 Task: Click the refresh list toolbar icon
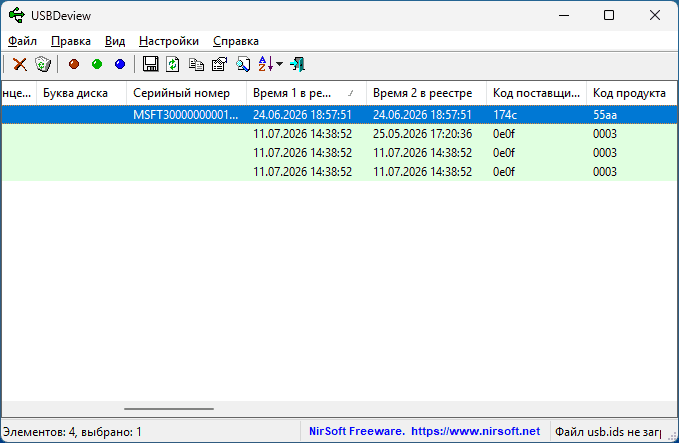pos(173,65)
